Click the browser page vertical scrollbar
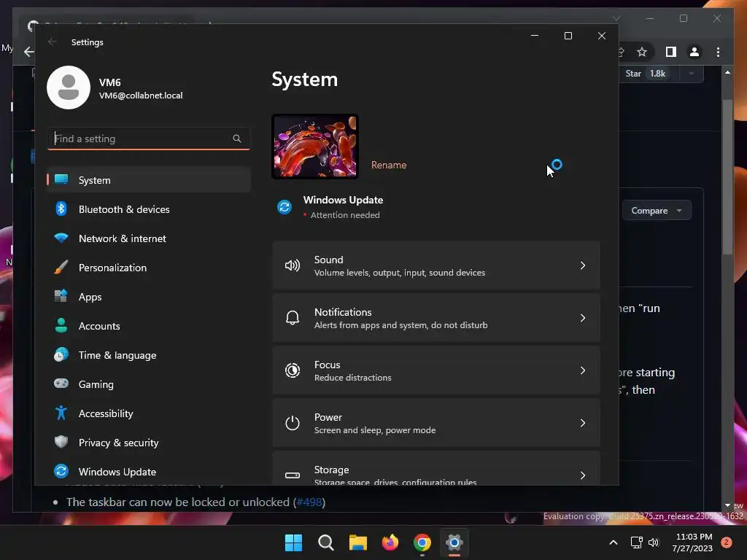Viewport: 747px width, 560px height. click(727, 176)
